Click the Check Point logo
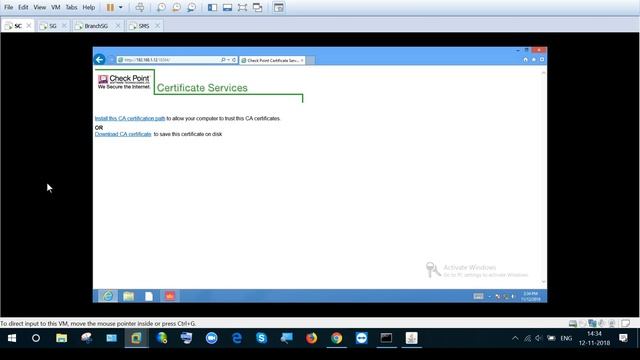Image resolution: width=640 pixels, height=360 pixels. [124, 82]
